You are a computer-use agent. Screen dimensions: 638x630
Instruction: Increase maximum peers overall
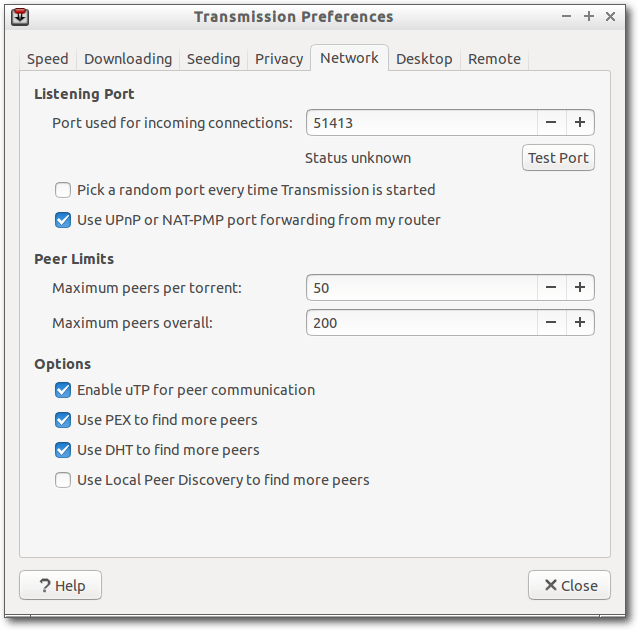[580, 323]
